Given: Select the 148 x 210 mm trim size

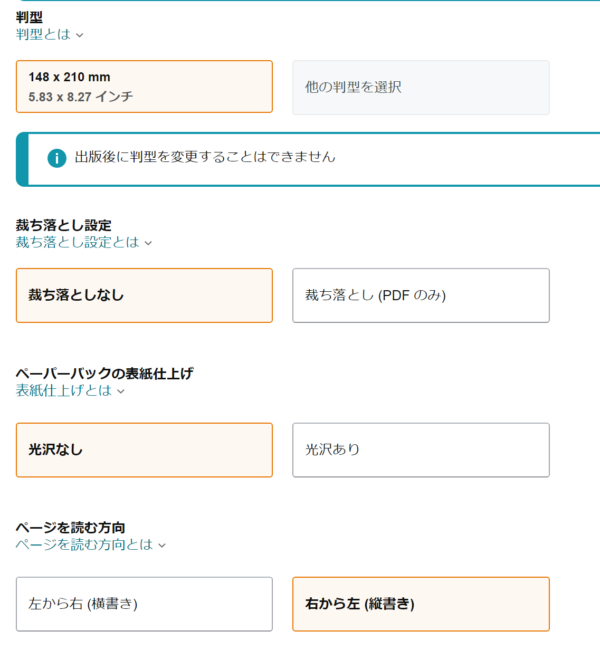Looking at the screenshot, I should (144, 87).
